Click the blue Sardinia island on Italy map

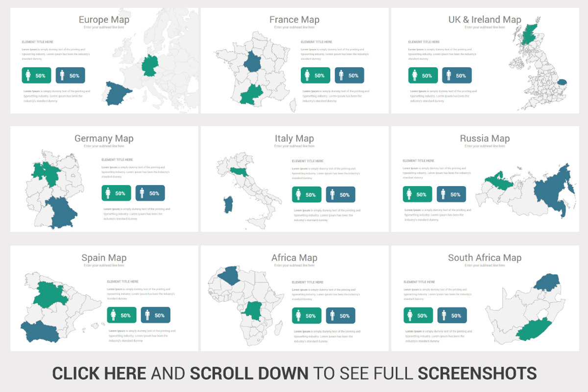(x=228, y=205)
